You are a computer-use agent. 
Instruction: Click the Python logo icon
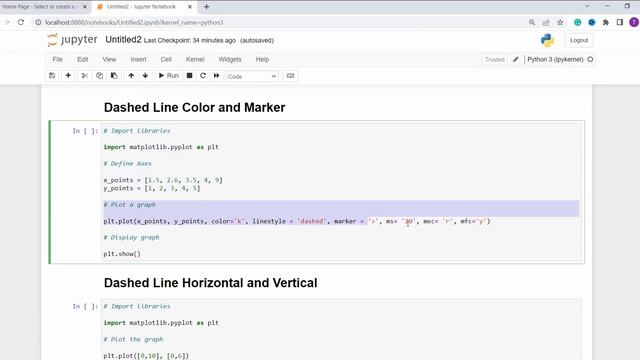(x=547, y=40)
